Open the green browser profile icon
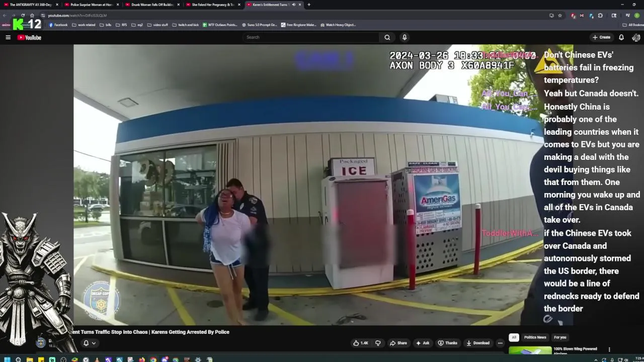 click(636, 15)
